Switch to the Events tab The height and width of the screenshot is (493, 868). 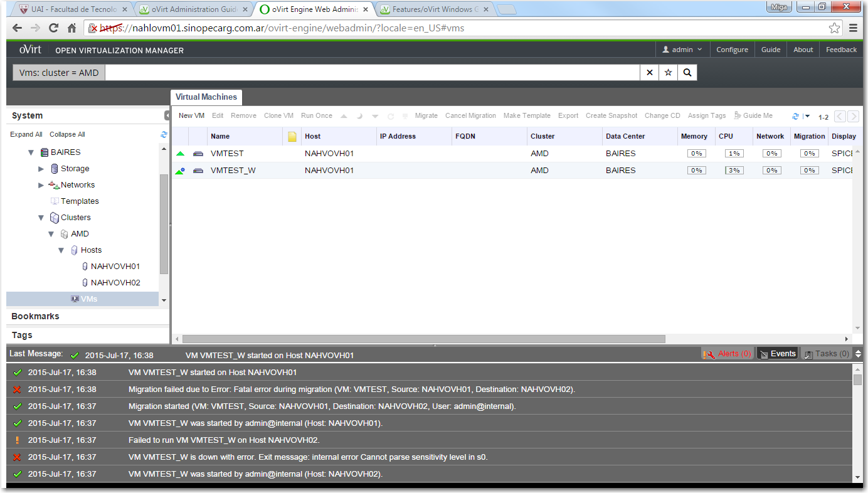(x=778, y=354)
